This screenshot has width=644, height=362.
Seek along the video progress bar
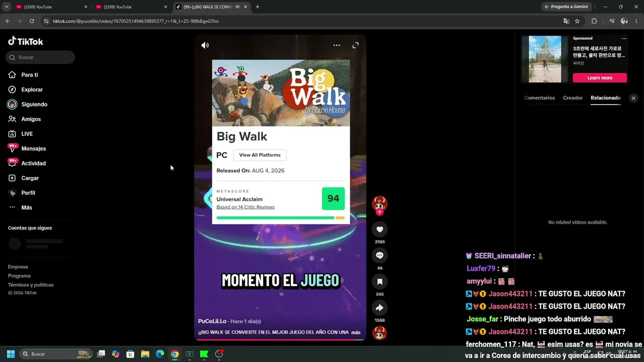(280, 339)
